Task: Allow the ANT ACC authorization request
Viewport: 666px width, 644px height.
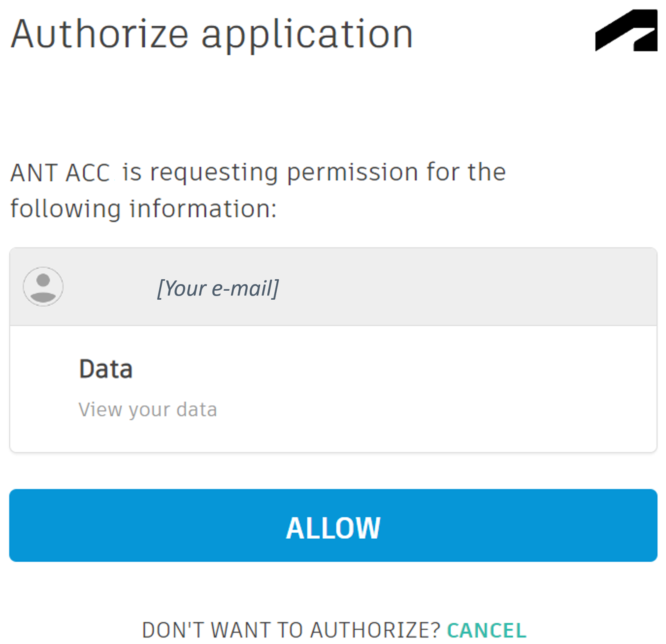Action: point(333,525)
